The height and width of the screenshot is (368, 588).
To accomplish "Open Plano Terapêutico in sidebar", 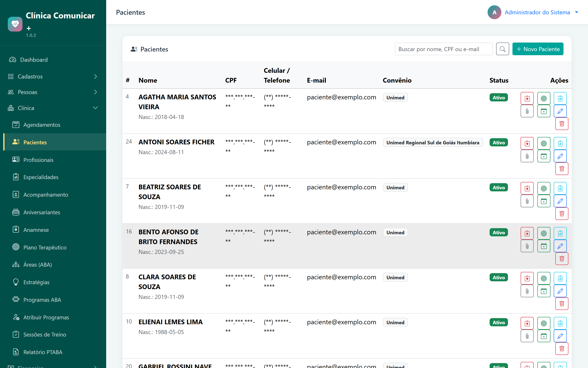I will (55, 247).
